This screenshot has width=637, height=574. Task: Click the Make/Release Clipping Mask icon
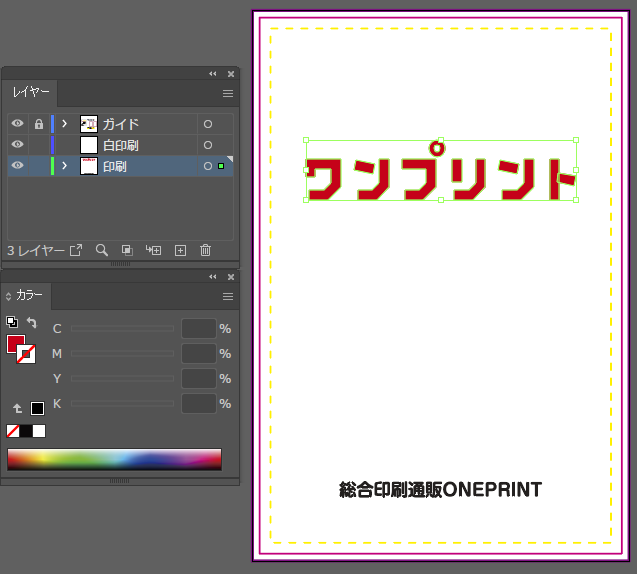pos(127,250)
